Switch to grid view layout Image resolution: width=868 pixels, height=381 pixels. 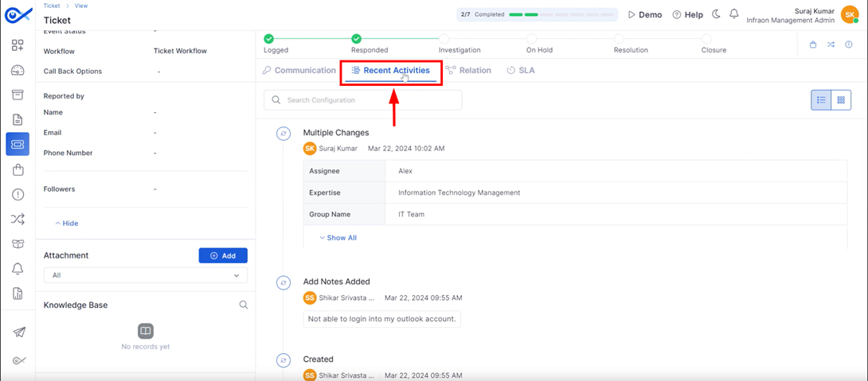coord(841,100)
